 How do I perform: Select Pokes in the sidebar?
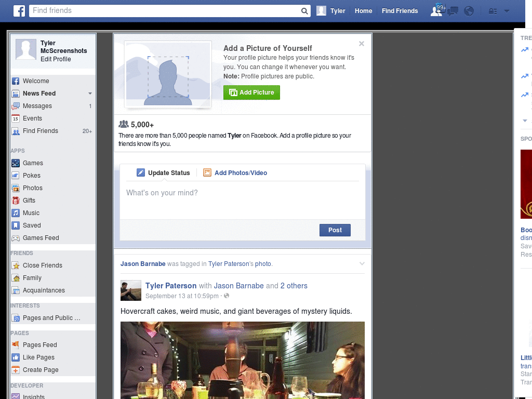(16, 175)
